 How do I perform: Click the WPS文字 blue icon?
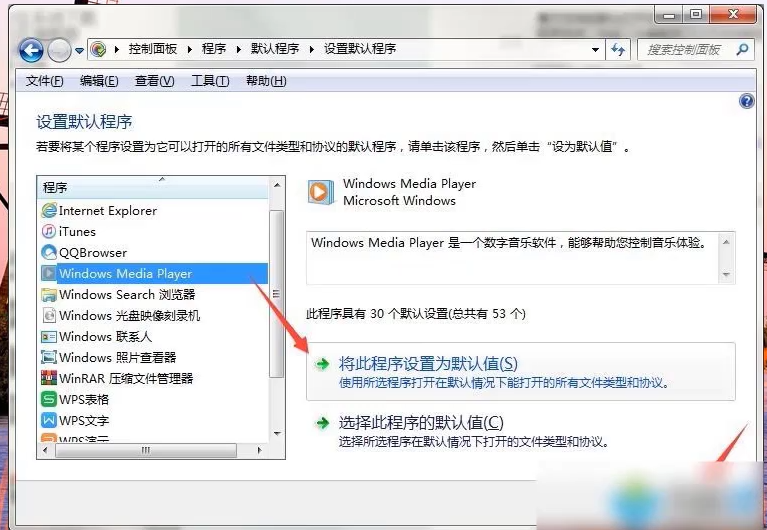point(49,420)
